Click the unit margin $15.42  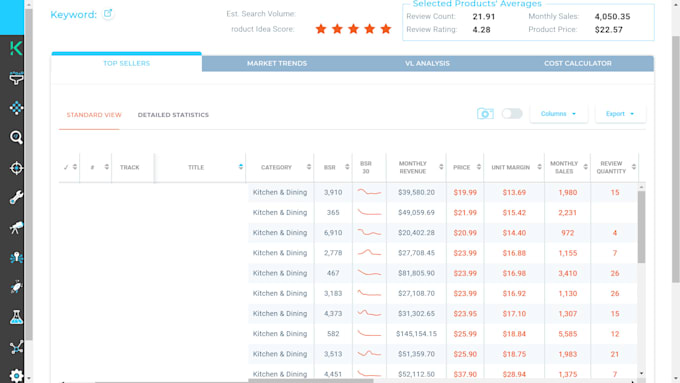click(514, 213)
